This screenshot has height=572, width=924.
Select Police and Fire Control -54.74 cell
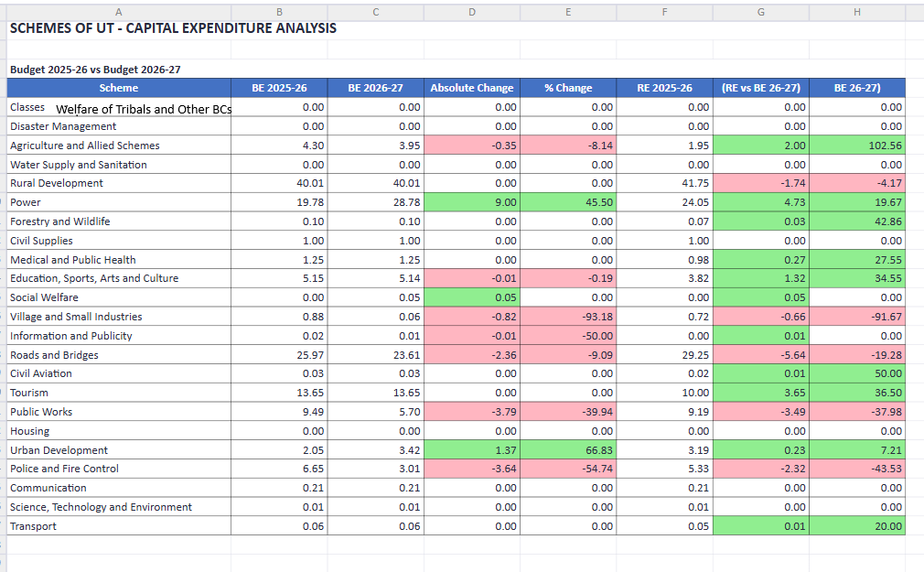[x=568, y=469]
